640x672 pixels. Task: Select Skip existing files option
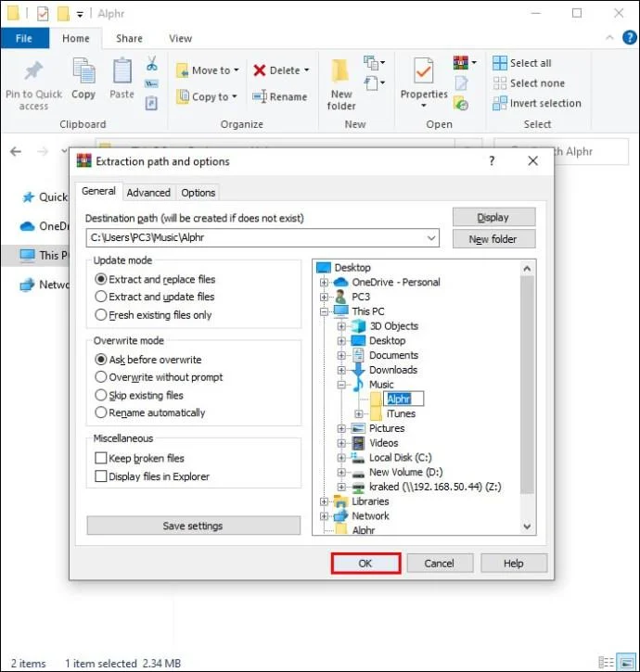pyautogui.click(x=100, y=395)
